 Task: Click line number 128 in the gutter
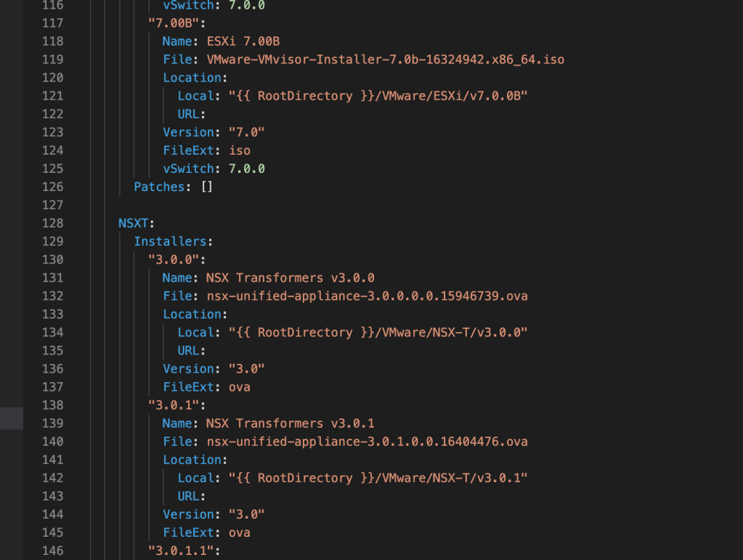53,223
